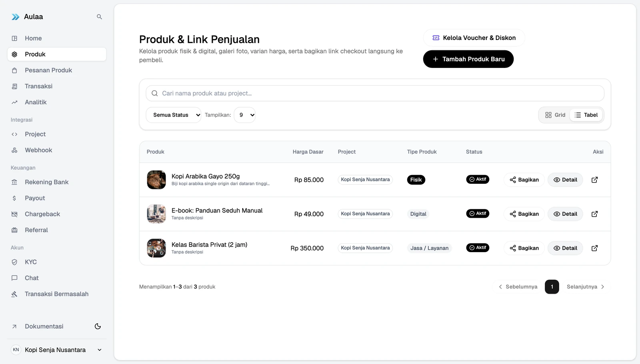
Task: Open Chat from the sidebar
Action: (x=57, y=278)
